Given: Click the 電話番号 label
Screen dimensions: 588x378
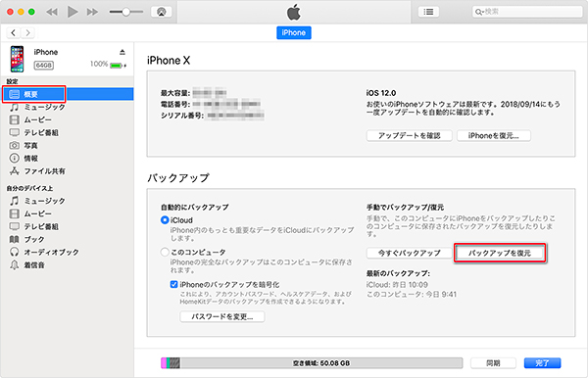Looking at the screenshot, I should pyautogui.click(x=175, y=104).
